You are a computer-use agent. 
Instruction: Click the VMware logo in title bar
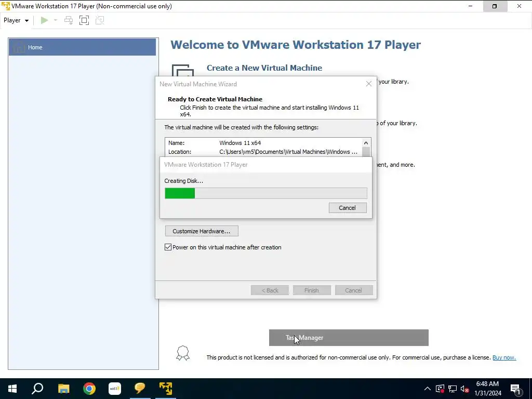pos(5,6)
